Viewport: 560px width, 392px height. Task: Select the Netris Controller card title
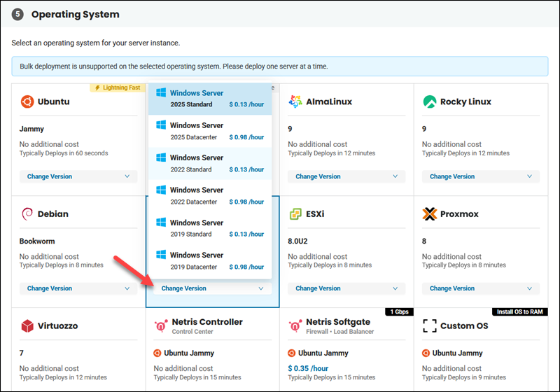tap(207, 322)
